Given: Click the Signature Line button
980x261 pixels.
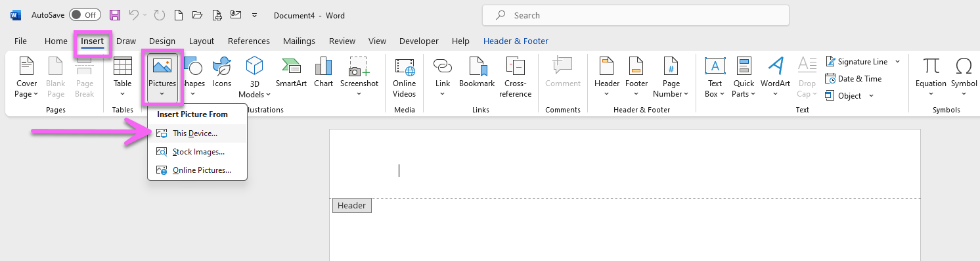Looking at the screenshot, I should coord(856,62).
